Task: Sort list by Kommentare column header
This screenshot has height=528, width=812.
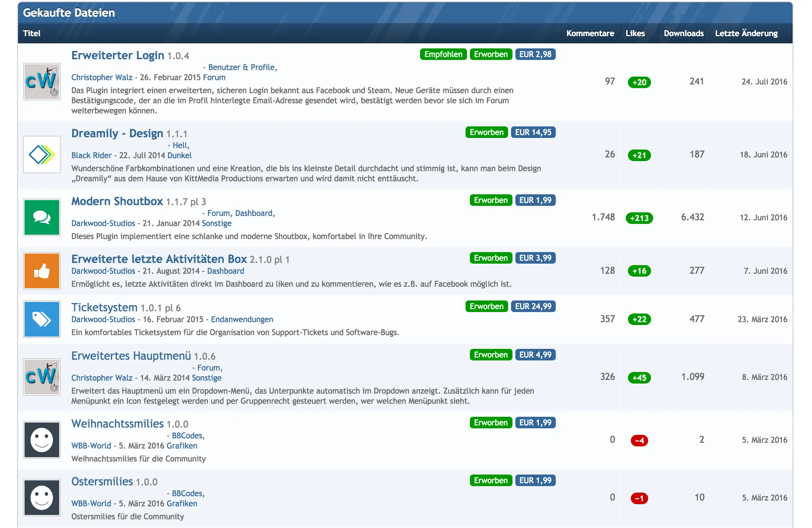Action: tap(590, 33)
